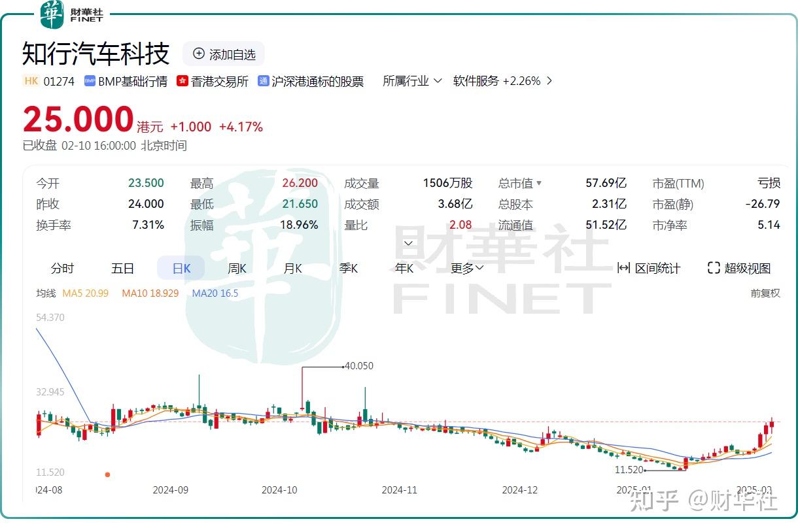Switch to the 五日 chart tab

(x=122, y=268)
